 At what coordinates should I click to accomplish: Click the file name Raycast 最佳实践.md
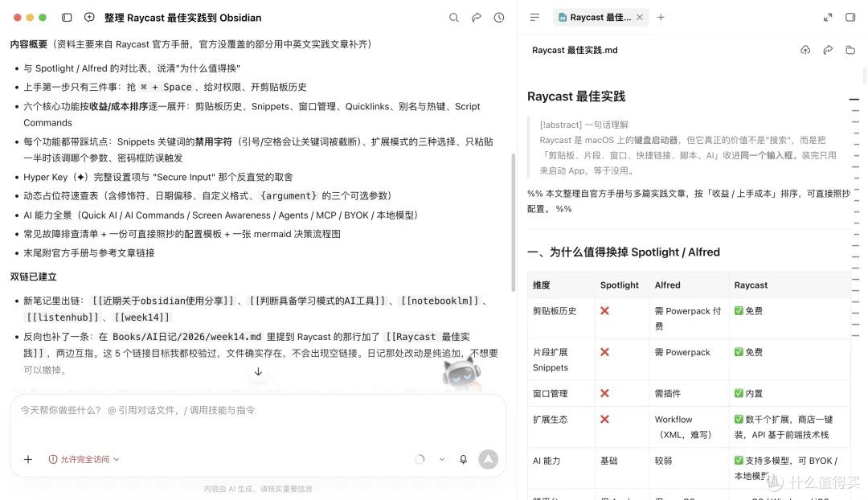coord(575,50)
